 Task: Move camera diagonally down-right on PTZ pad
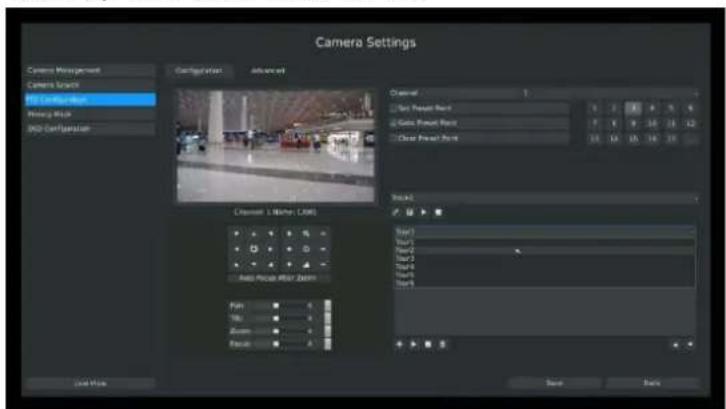click(x=271, y=265)
